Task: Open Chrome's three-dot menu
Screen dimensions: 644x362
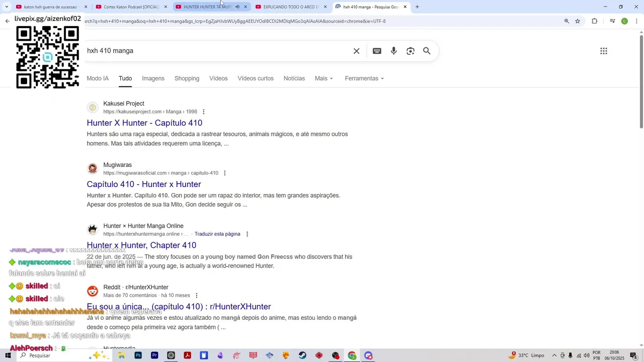Action: (637, 21)
